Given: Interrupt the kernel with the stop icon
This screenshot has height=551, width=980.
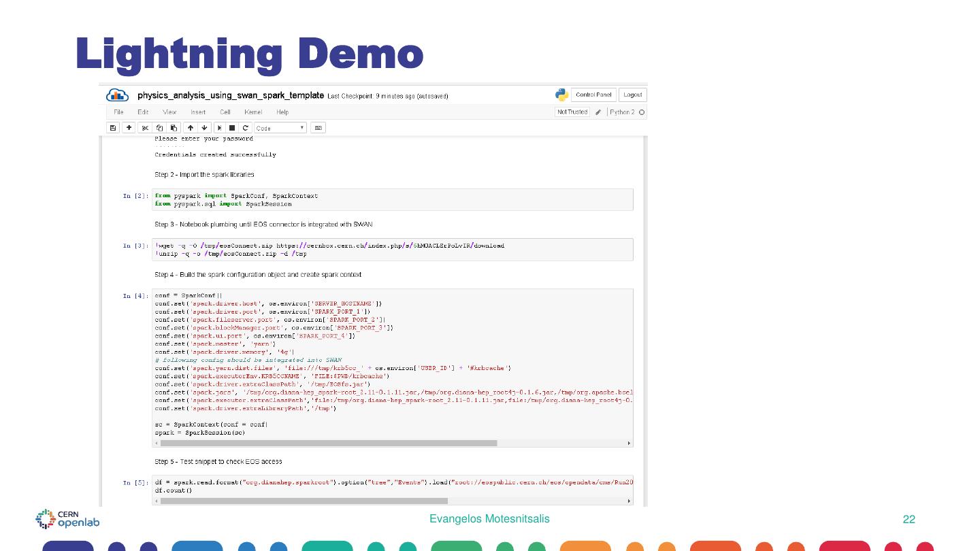Looking at the screenshot, I should point(232,128).
